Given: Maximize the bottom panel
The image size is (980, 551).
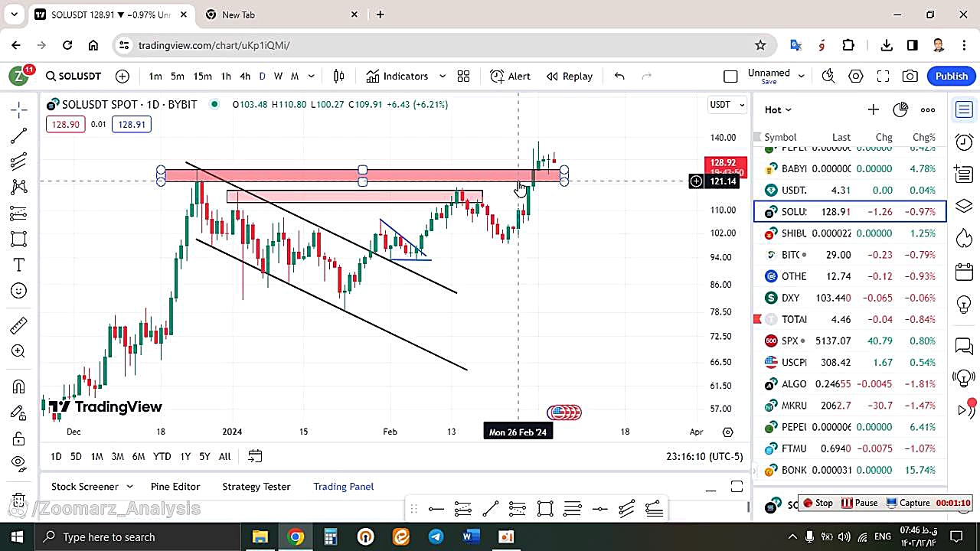Looking at the screenshot, I should 737,487.
